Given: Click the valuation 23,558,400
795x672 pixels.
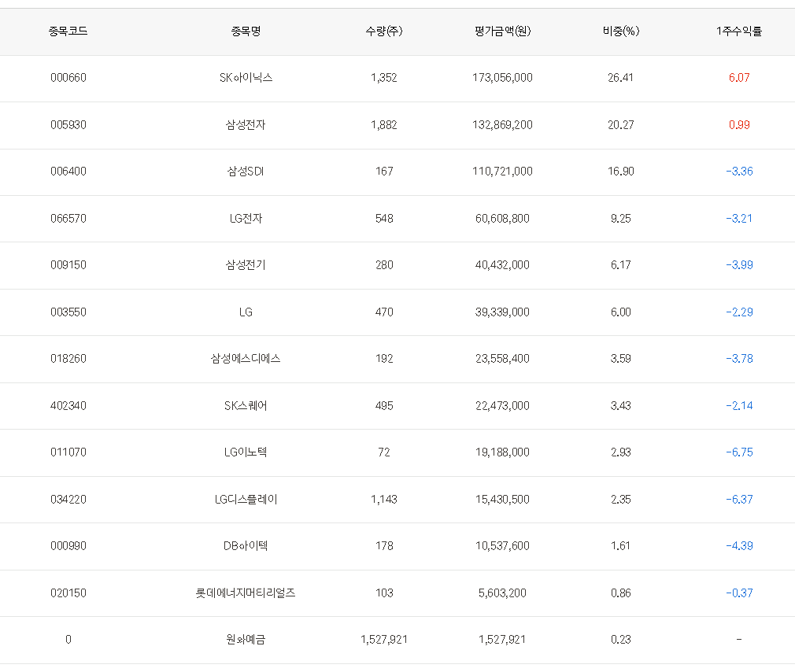Looking at the screenshot, I should 502,359.
